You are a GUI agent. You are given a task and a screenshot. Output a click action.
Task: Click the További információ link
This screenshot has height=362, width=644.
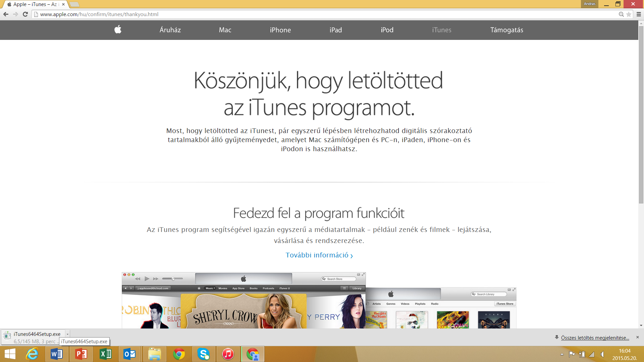(319, 255)
